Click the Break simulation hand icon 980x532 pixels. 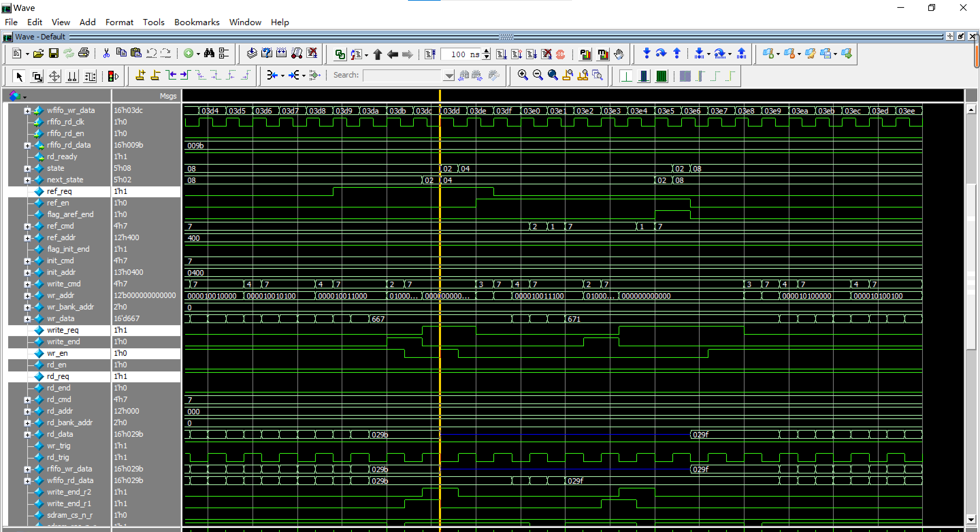619,54
